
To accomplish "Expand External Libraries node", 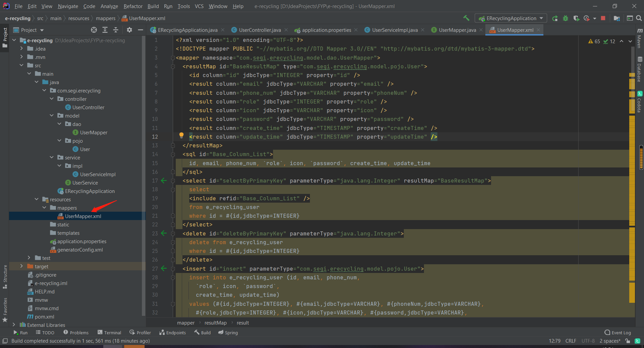I will (x=14, y=325).
